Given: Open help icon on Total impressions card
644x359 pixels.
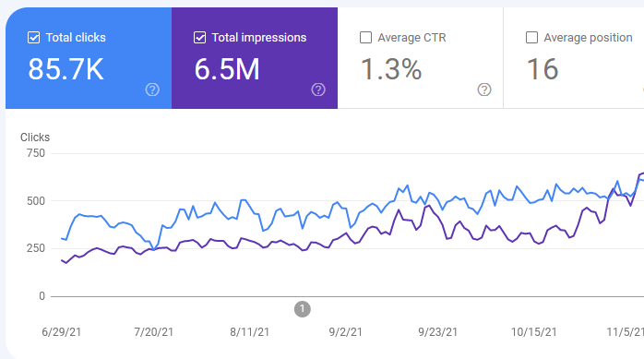Looking at the screenshot, I should [318, 90].
